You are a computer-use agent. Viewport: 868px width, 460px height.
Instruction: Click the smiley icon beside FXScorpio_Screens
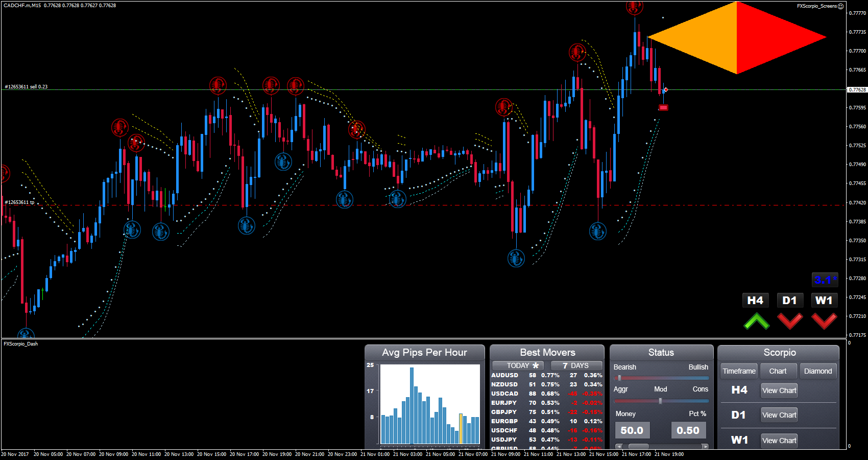coord(841,6)
